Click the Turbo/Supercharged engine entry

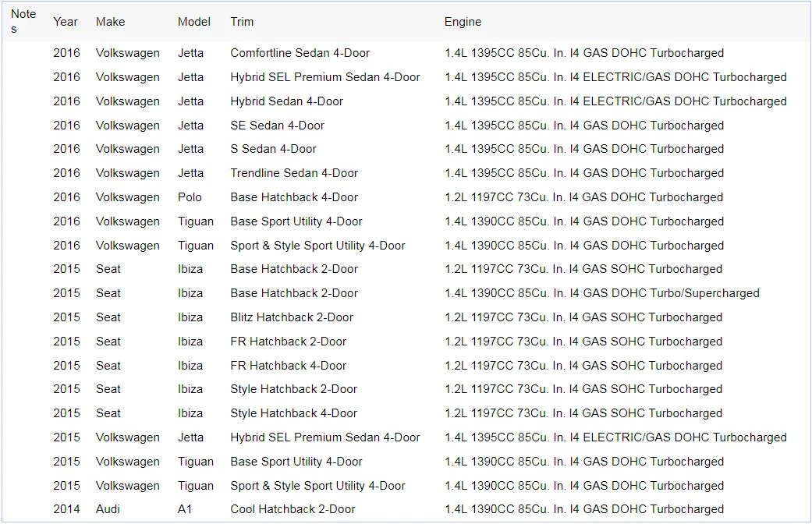[x=601, y=293]
